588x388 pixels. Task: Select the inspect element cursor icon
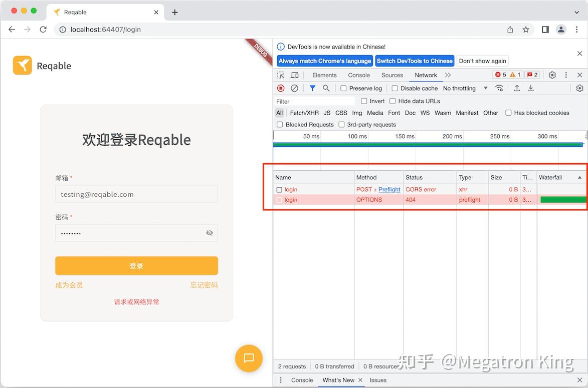pyautogui.click(x=280, y=75)
